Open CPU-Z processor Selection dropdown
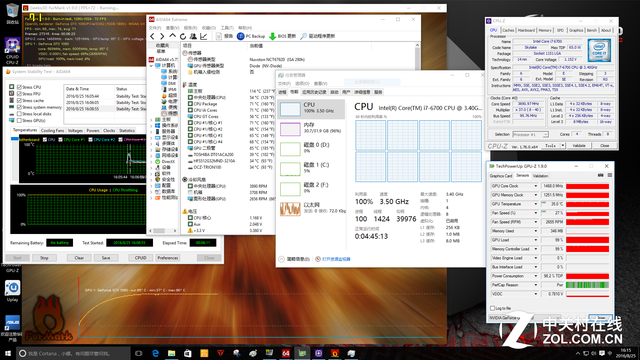This screenshot has height=360, width=640. [530, 134]
